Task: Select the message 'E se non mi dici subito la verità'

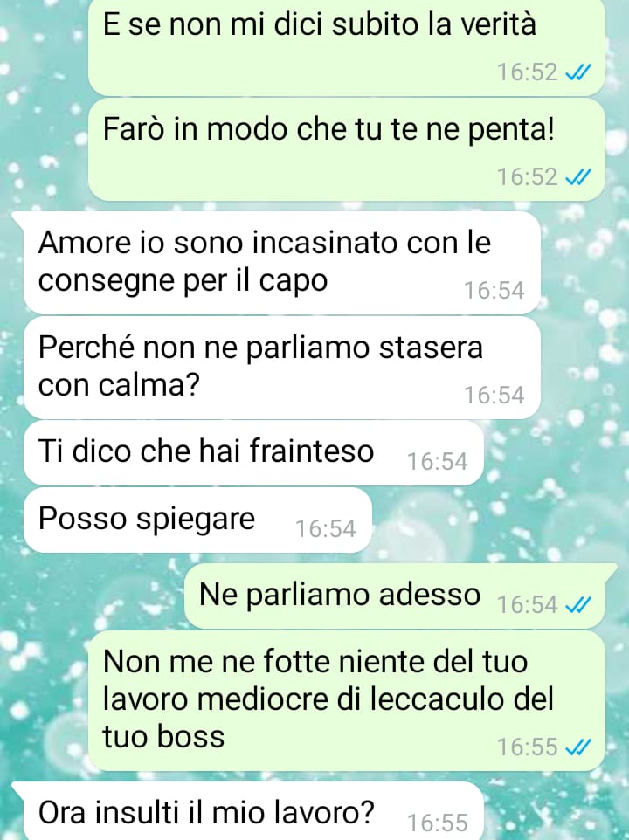Action: (x=347, y=47)
